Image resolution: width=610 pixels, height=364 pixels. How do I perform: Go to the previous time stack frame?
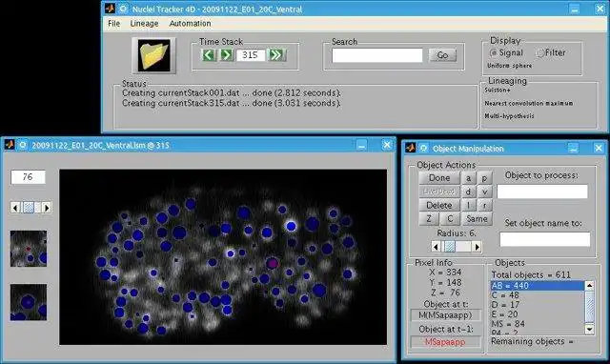coord(209,55)
